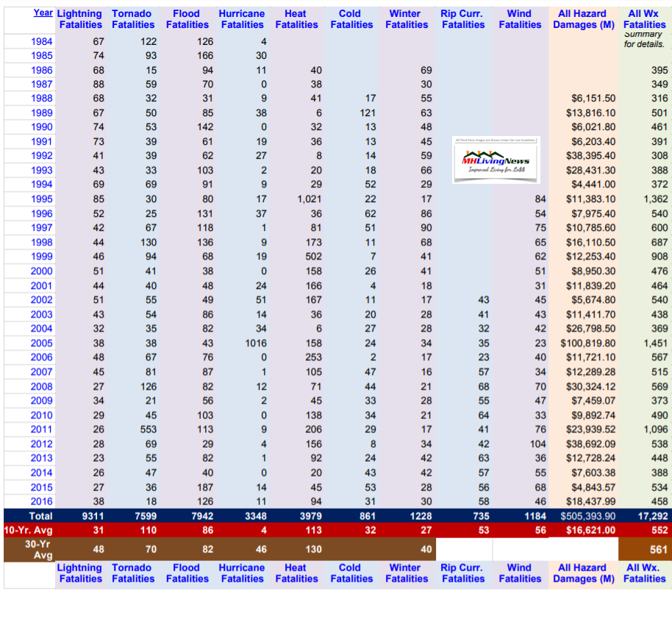Open the bottom Flood Fatalities footer link
The height and width of the screenshot is (619, 672).
coord(187,573)
